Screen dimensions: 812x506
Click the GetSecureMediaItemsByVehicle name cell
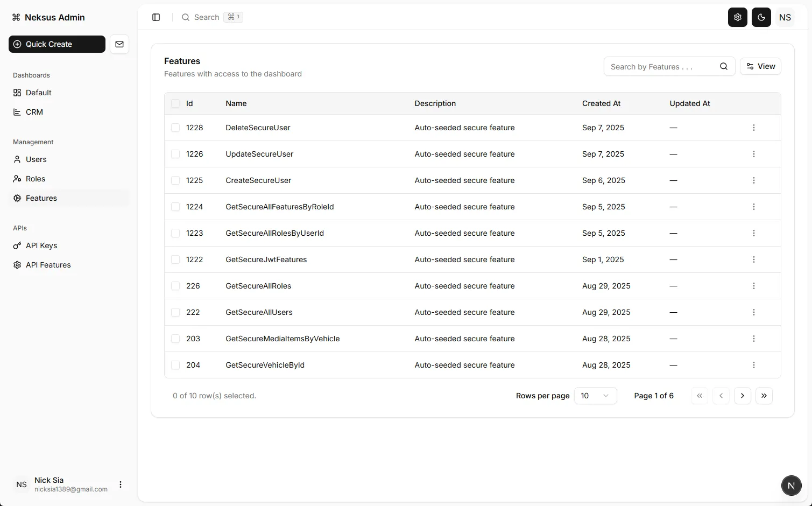[283, 339]
